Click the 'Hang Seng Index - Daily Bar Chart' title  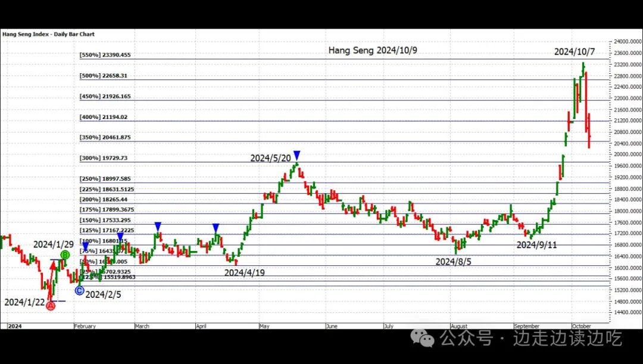(48, 34)
